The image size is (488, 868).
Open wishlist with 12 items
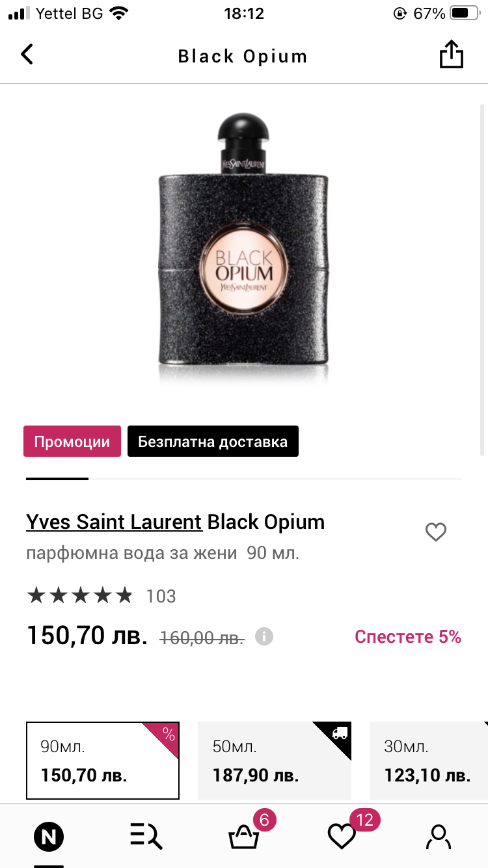[x=342, y=836]
